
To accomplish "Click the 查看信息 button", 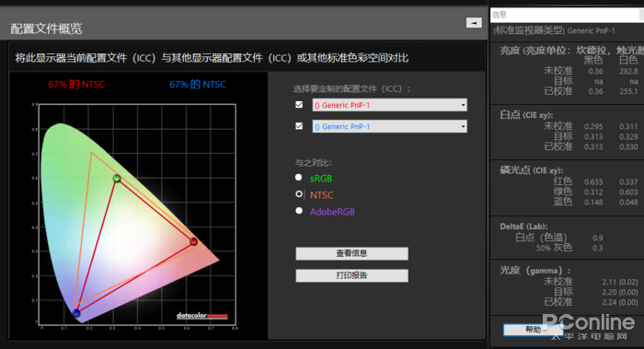I will click(351, 253).
